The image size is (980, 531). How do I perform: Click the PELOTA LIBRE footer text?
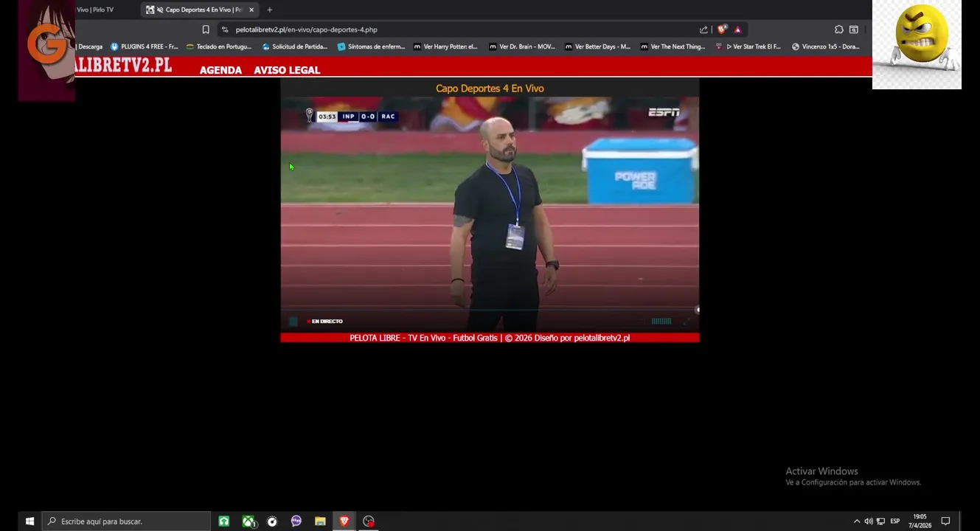pos(490,338)
